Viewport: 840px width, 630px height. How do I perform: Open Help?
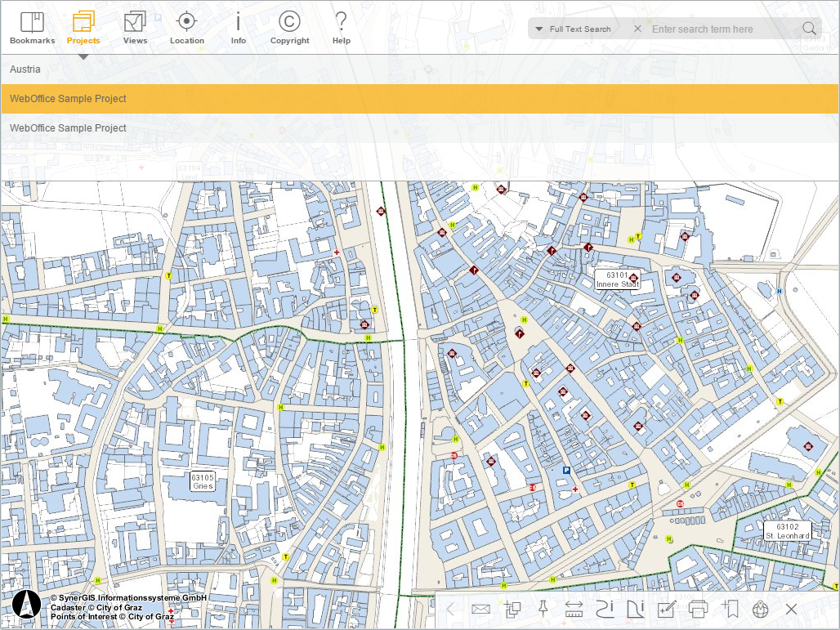[x=341, y=25]
